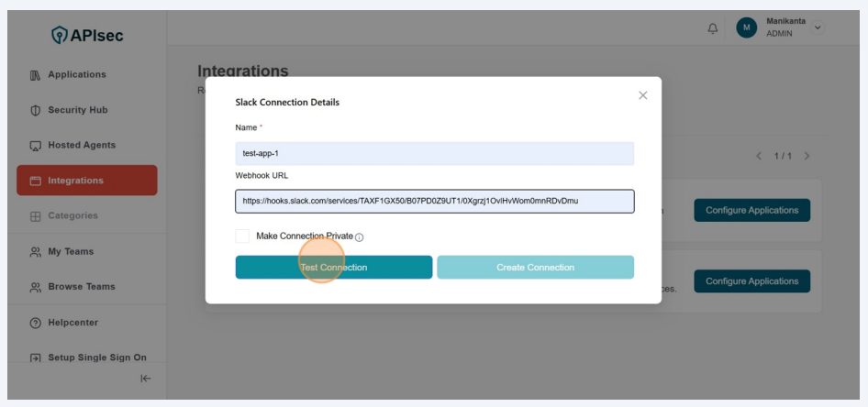This screenshot has width=868, height=407.
Task: Open Browse Teams in the sidebar
Action: (81, 287)
